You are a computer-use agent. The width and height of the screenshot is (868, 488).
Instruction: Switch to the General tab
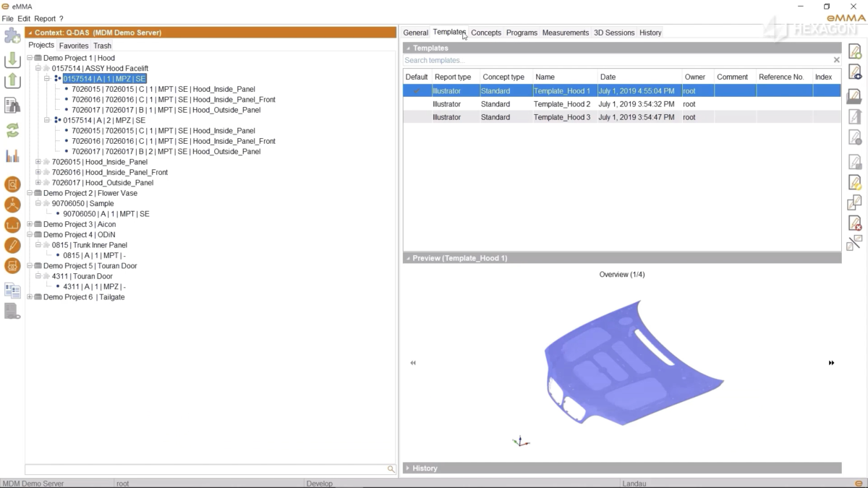(416, 33)
